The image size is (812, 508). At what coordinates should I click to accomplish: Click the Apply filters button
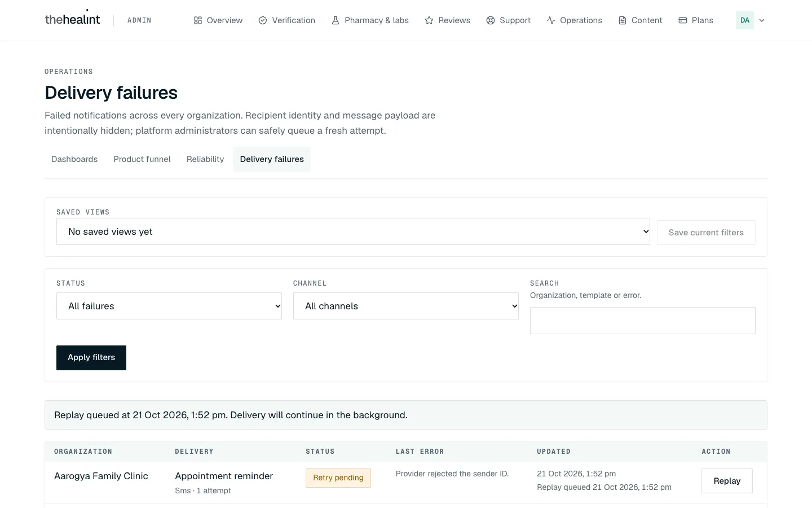(91, 358)
